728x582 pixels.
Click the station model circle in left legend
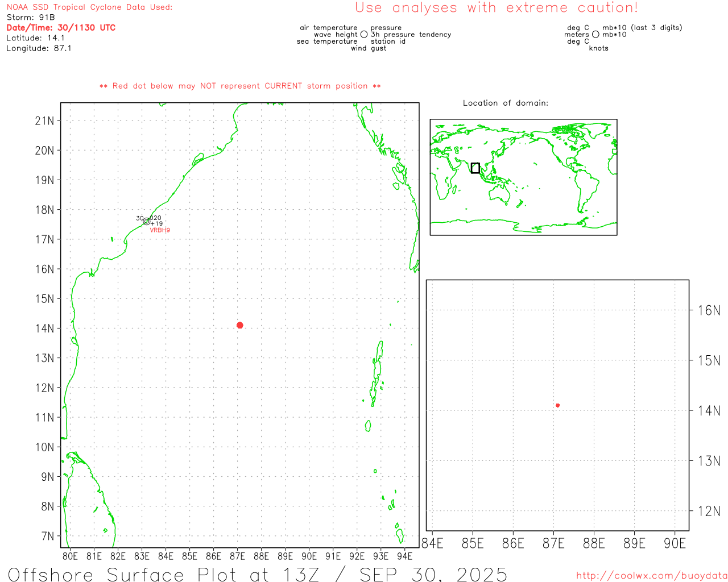[364, 35]
